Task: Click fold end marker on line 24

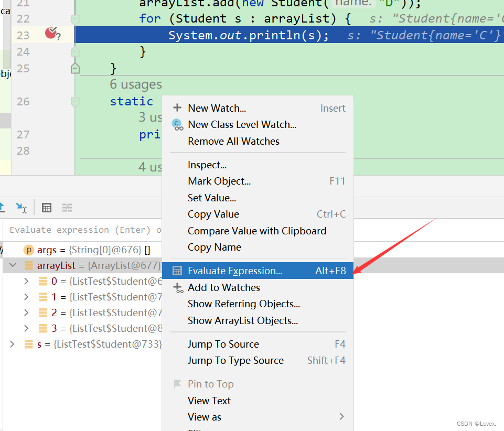Action: click(75, 51)
